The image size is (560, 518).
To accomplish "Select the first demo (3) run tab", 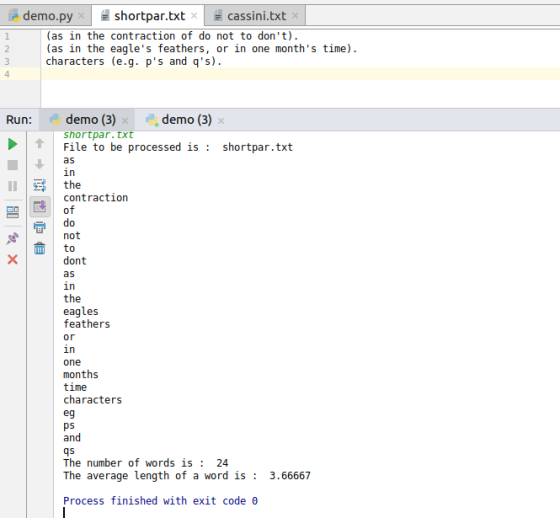I will tap(88, 120).
